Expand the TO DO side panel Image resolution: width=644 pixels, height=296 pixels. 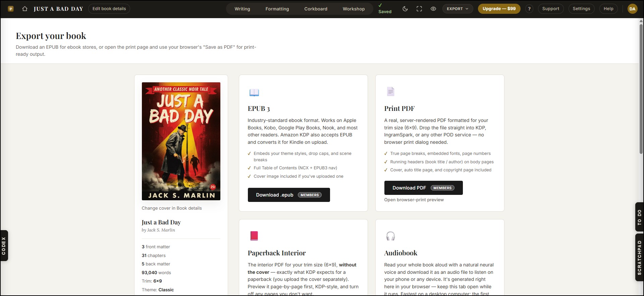639,217
